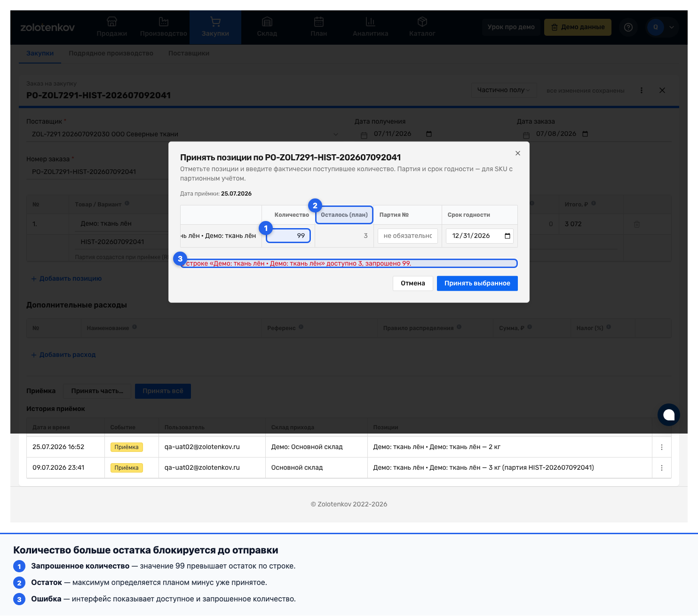Open the План calendar icon
This screenshot has height=616, width=698.
point(319,22)
